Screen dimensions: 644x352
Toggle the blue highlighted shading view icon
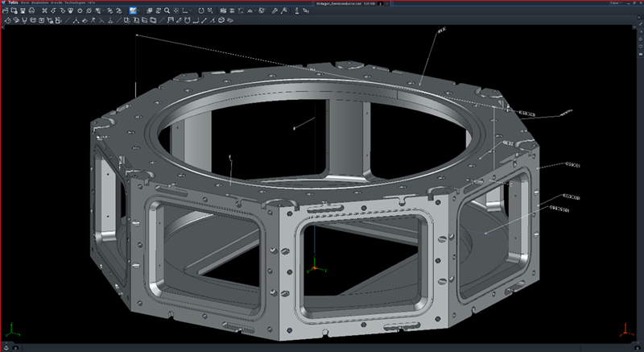pyautogui.click(x=132, y=11)
